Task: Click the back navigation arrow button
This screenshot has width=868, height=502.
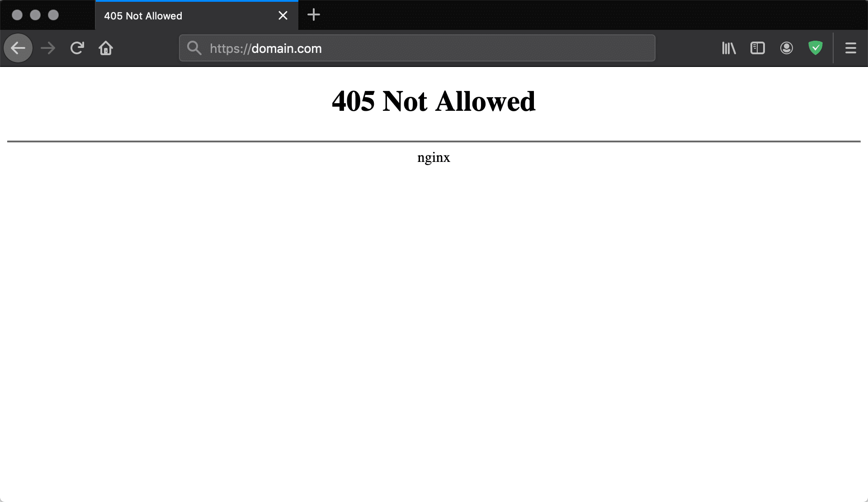Action: tap(18, 48)
